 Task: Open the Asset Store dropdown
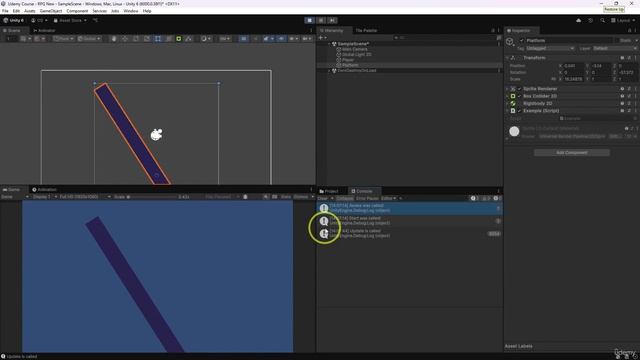(70, 20)
